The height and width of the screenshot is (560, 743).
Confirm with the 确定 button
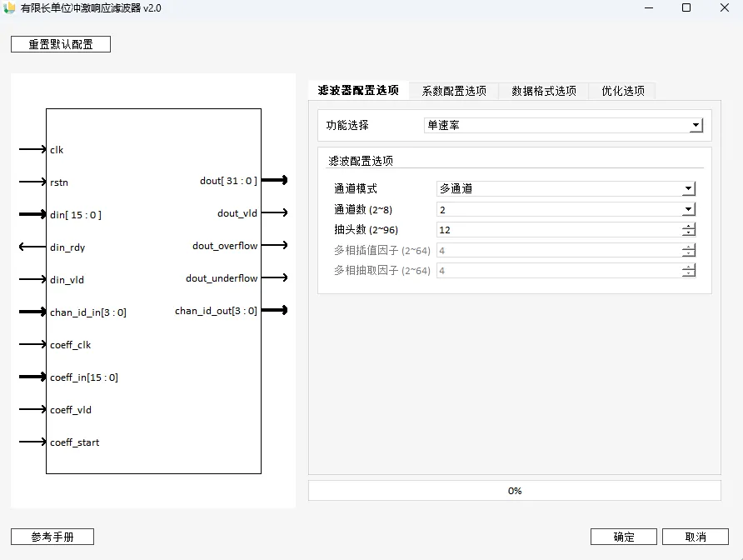(x=624, y=537)
